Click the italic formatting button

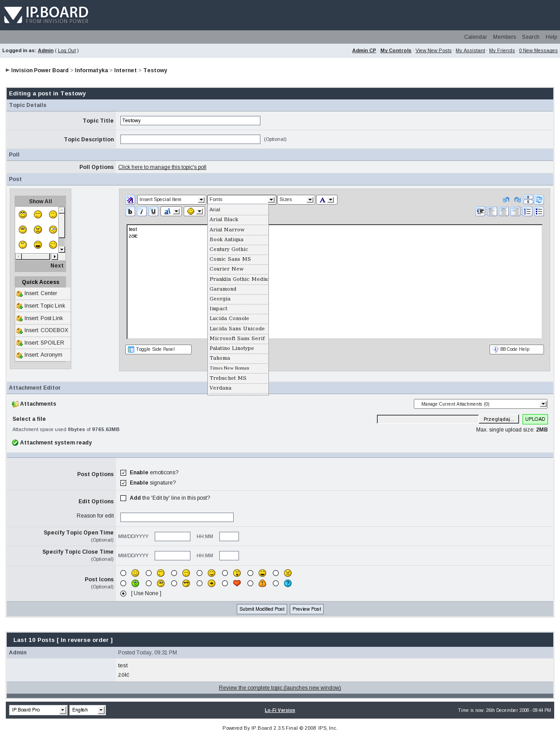(142, 212)
